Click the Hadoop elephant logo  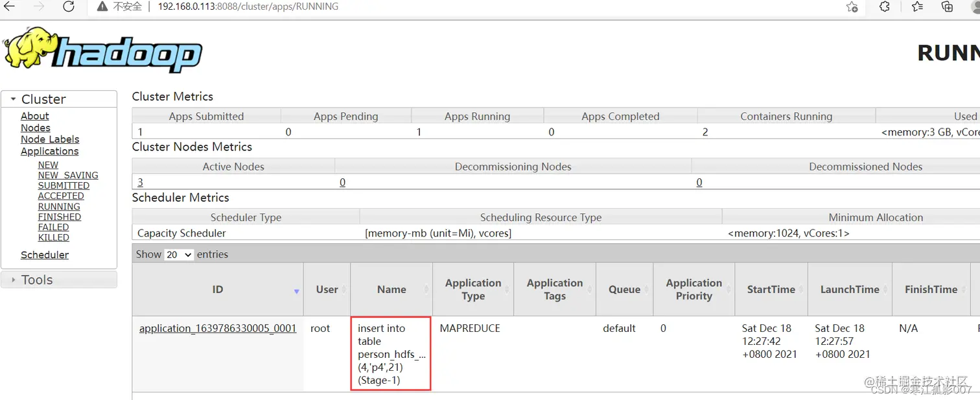click(102, 50)
